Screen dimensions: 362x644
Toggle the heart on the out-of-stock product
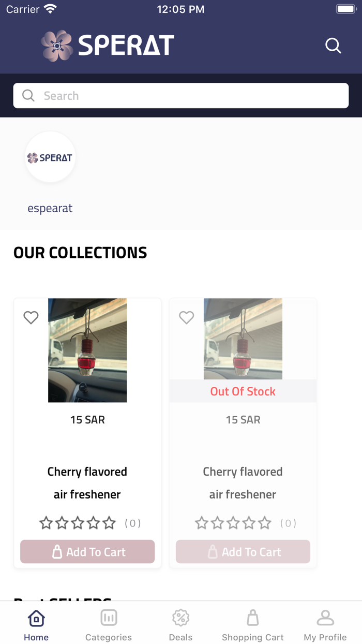186,317
